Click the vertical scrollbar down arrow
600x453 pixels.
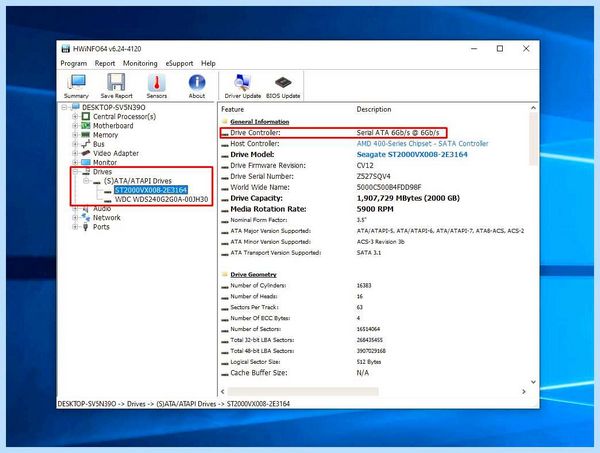(x=533, y=382)
